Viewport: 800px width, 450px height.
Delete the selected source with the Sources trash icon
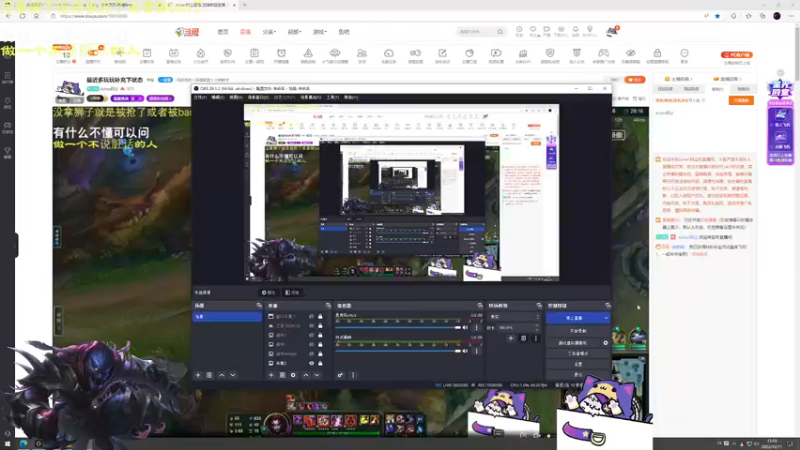(x=282, y=375)
